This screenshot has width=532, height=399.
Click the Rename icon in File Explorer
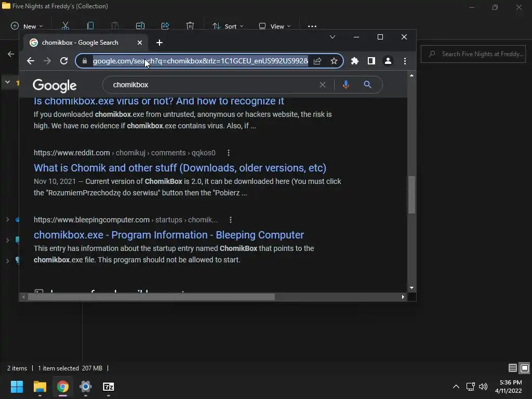pos(140,26)
